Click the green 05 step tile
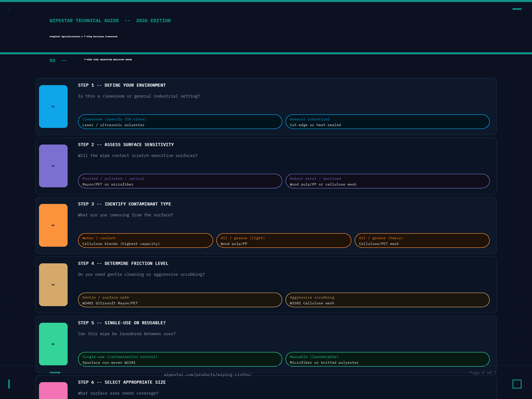The height and width of the screenshot is (399, 532). pos(53,344)
